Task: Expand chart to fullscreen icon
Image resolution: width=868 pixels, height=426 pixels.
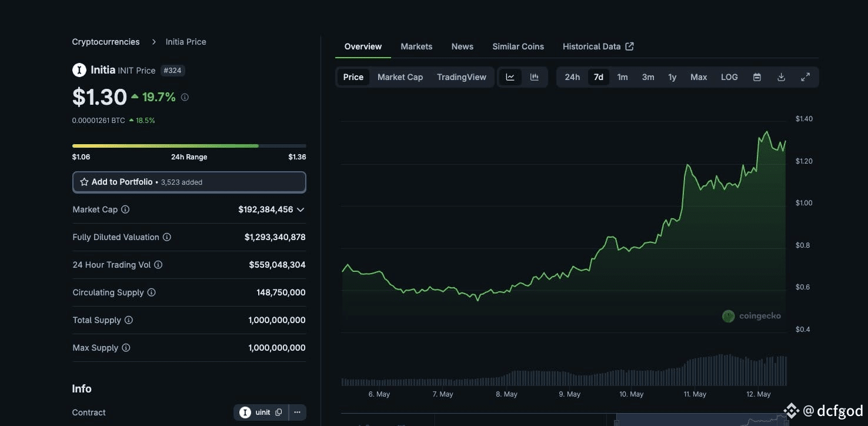Action: tap(805, 77)
